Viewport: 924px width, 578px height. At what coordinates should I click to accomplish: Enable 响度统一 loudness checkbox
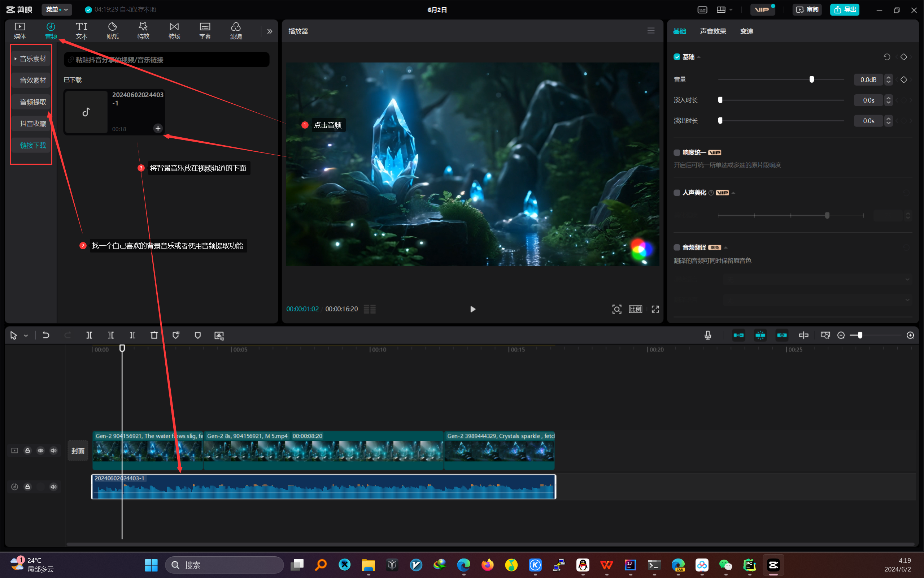[677, 152]
